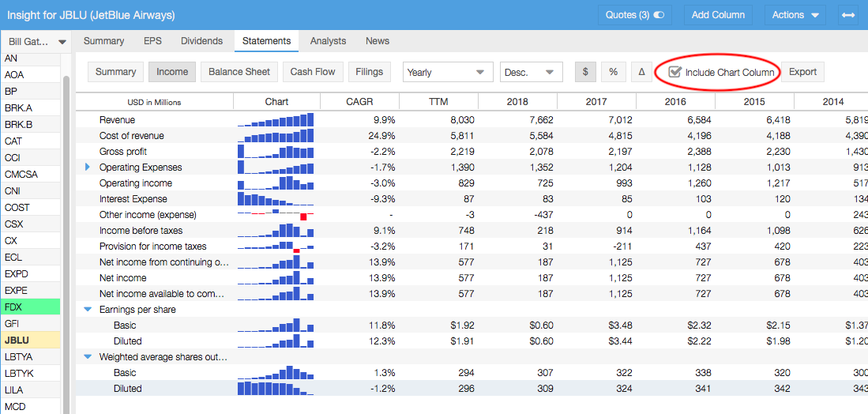Click the 2015 column header
Image resolution: width=868 pixels, height=414 pixels.
click(754, 102)
